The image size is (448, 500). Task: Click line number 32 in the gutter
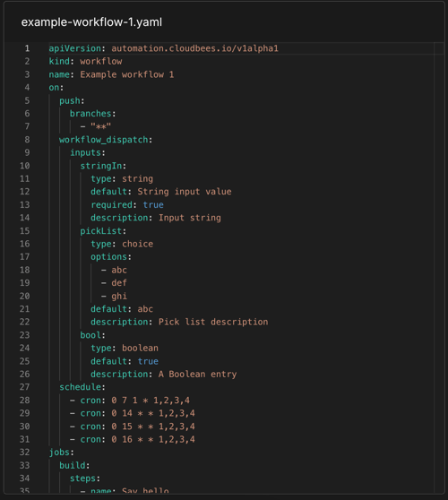click(24, 453)
